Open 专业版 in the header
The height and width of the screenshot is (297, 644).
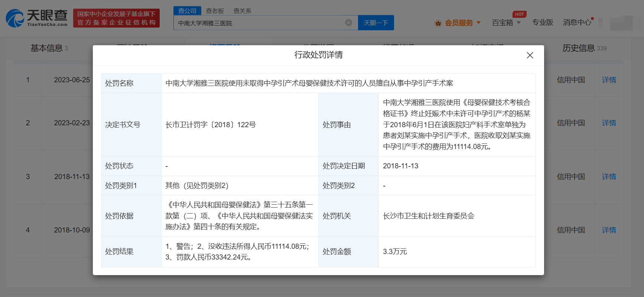pos(542,23)
